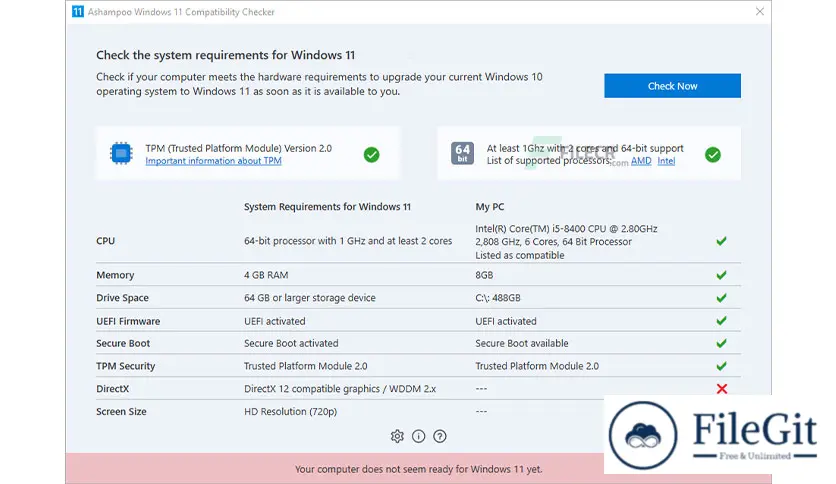Select the 'TPM Security' row label
The width and height of the screenshot is (836, 484).
pyautogui.click(x=125, y=366)
